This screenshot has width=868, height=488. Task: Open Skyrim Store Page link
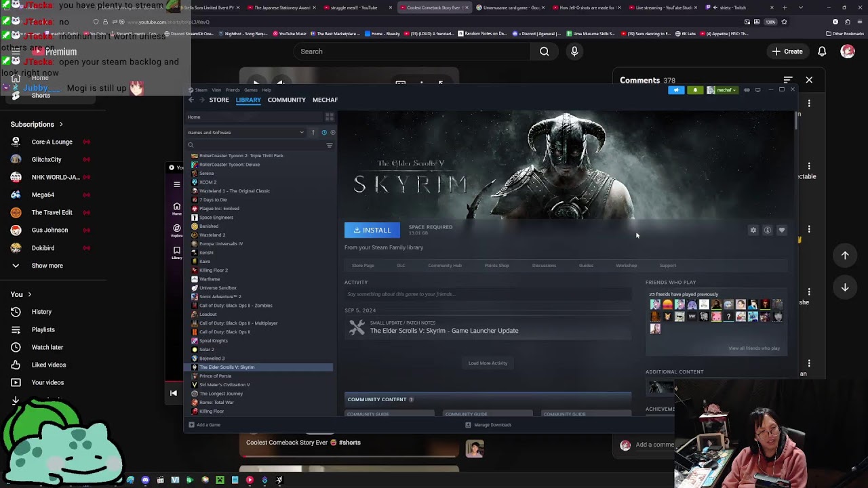coord(363,266)
